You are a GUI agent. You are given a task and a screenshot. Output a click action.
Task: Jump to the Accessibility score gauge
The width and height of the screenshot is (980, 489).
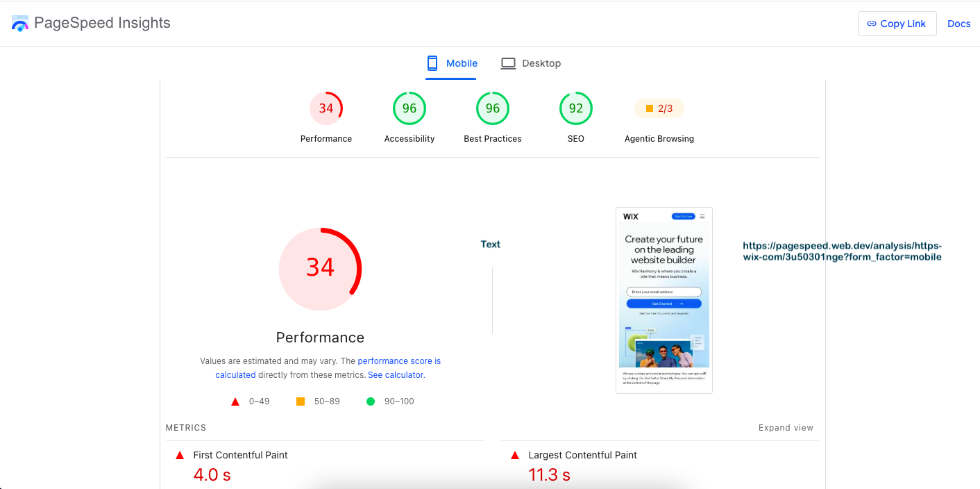[409, 108]
